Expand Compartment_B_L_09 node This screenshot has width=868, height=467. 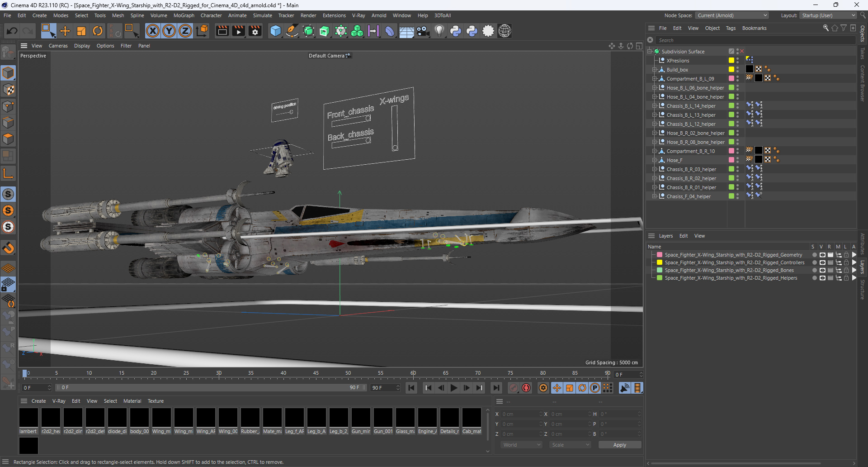[x=654, y=79]
